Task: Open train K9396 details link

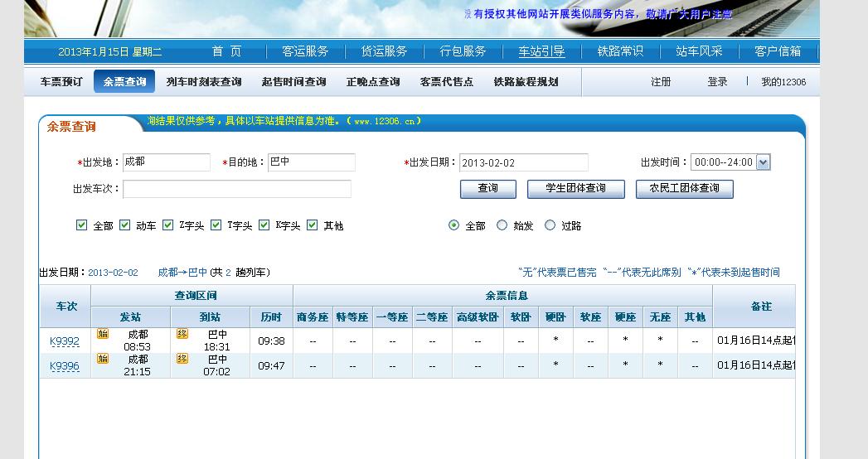Action: coord(65,366)
